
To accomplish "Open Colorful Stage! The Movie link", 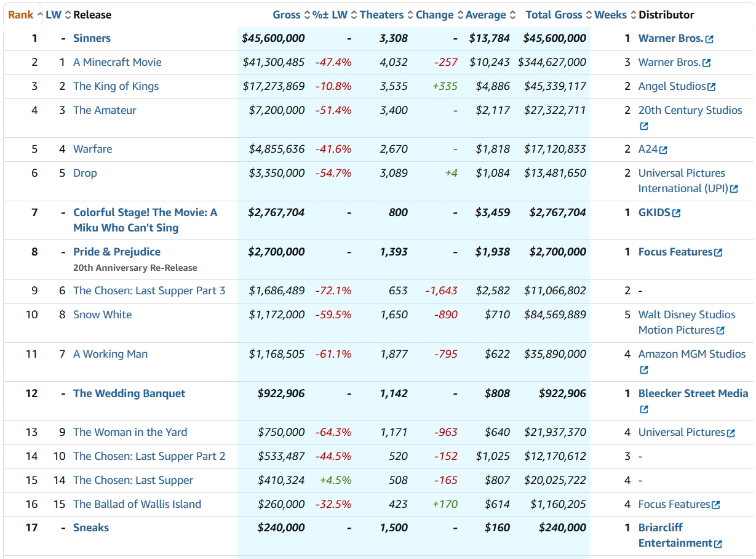I will point(145,220).
